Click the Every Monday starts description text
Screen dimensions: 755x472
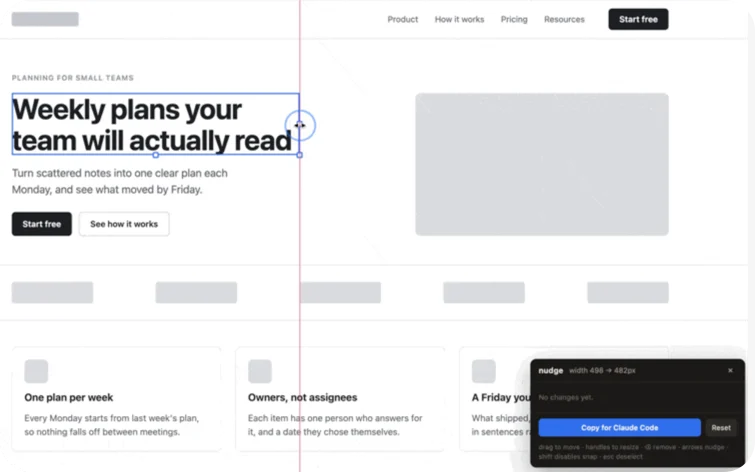point(112,425)
